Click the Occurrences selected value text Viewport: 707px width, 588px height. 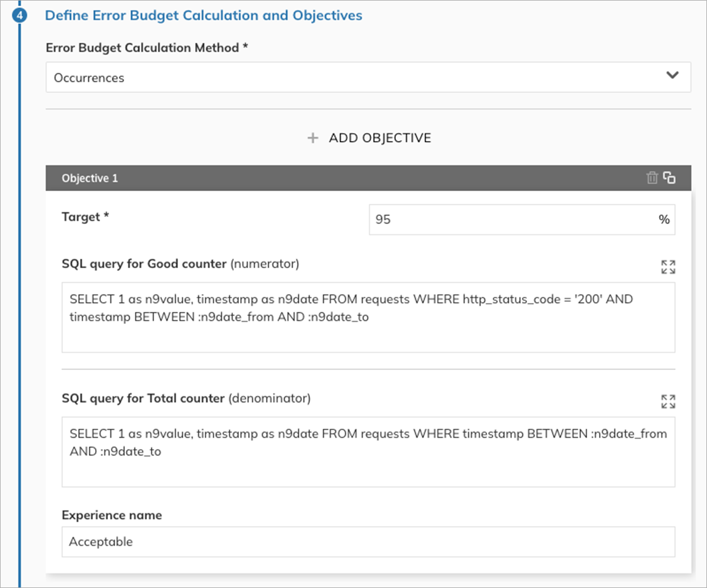pos(89,78)
